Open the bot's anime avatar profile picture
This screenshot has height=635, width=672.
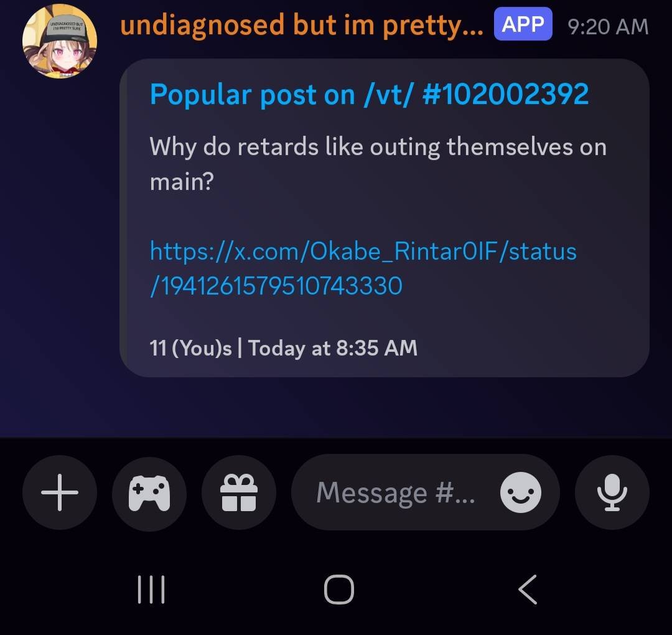coord(60,41)
